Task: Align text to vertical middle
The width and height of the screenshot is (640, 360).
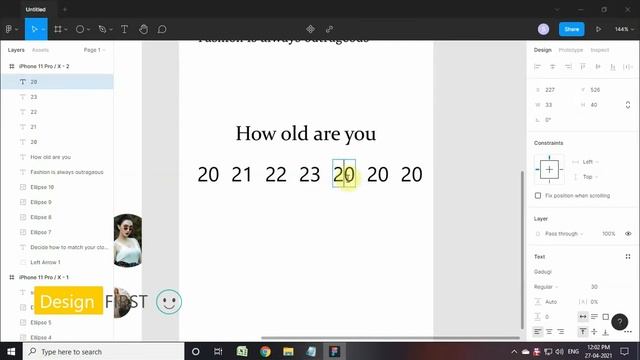Action: tap(594, 331)
